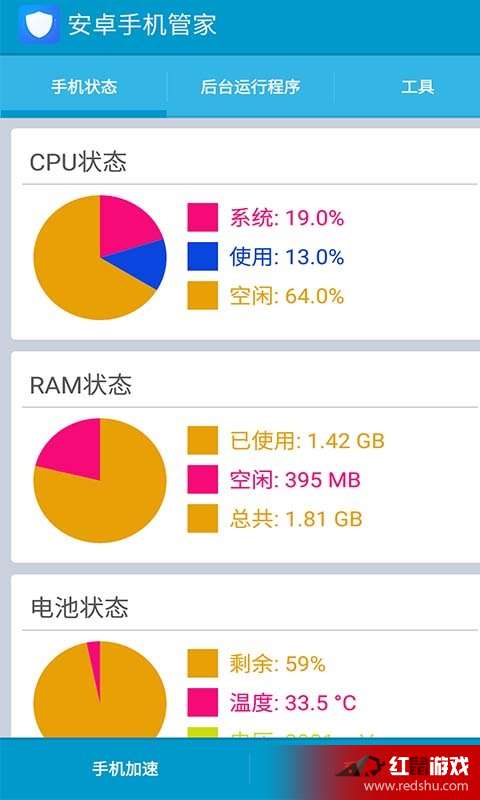Click the orange 总共 RAM swatch
The width and height of the screenshot is (480, 800).
click(203, 518)
